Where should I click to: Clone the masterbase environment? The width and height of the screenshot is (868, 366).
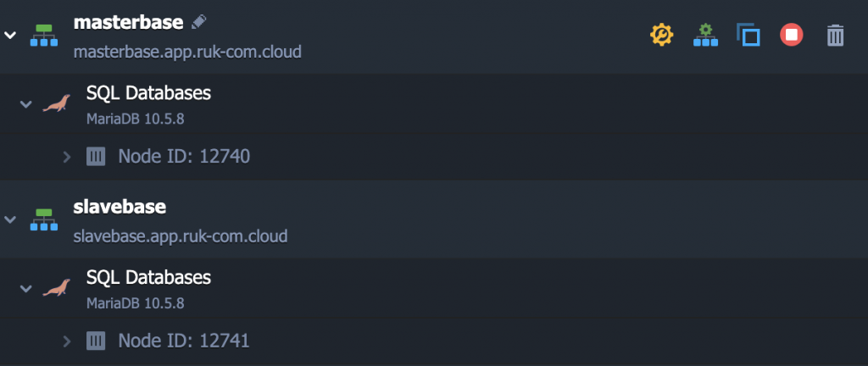tap(748, 35)
